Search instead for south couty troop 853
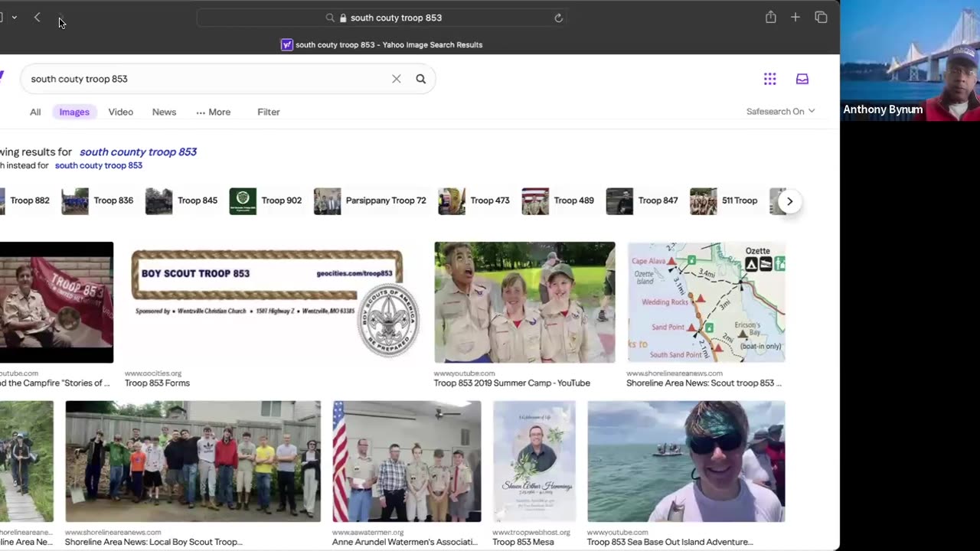Image resolution: width=980 pixels, height=551 pixels. pos(99,165)
